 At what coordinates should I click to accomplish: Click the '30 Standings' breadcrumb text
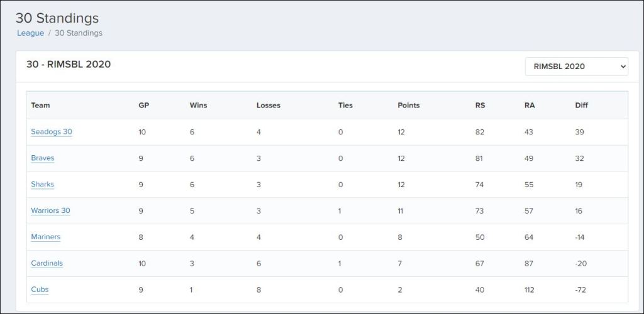pyautogui.click(x=79, y=33)
